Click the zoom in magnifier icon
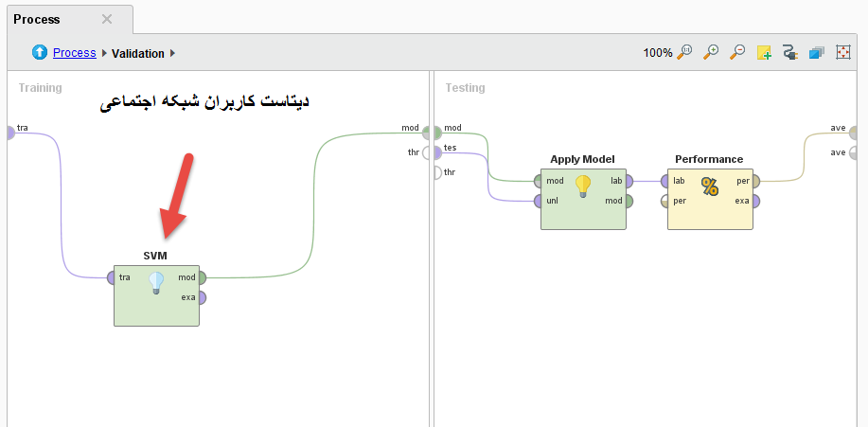Viewport: 868px width, 427px height. point(711,53)
